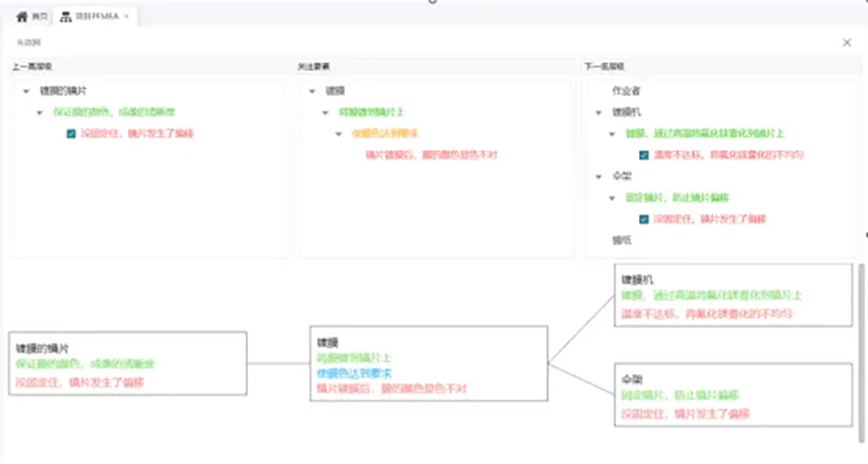Collapse the 镀膜的镜片 tree node arrow
Viewport: 868px width, 464px height.
[x=27, y=90]
